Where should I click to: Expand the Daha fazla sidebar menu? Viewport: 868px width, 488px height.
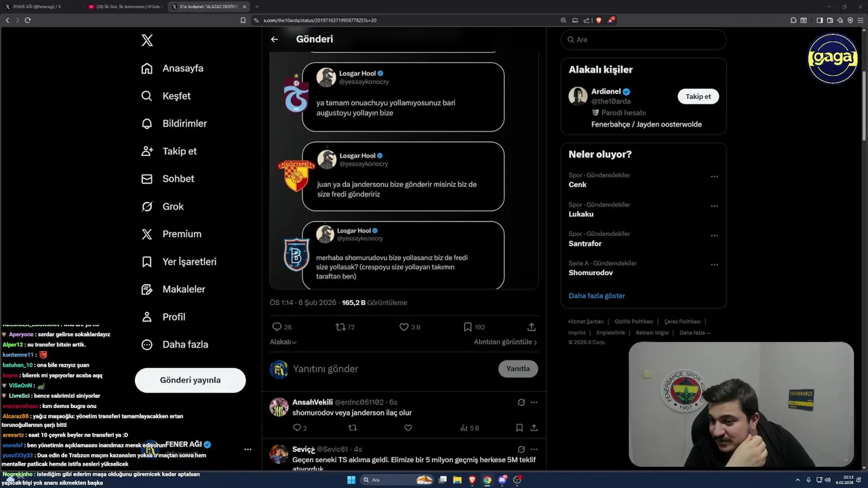pos(174,344)
